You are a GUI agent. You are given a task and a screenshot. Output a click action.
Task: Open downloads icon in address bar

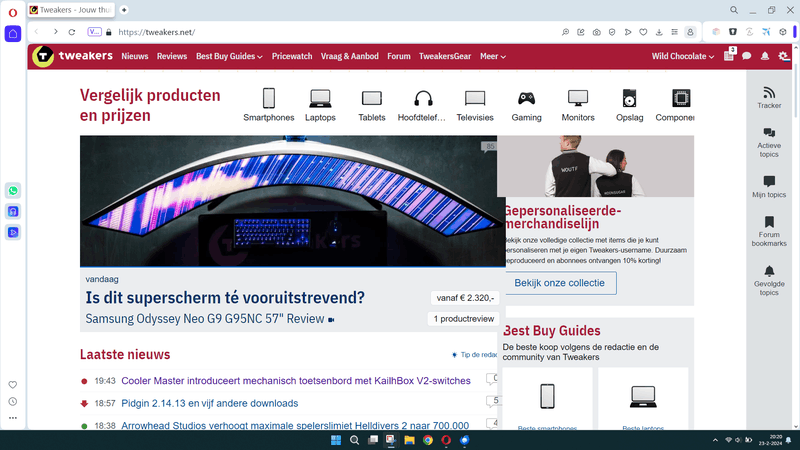click(x=659, y=32)
